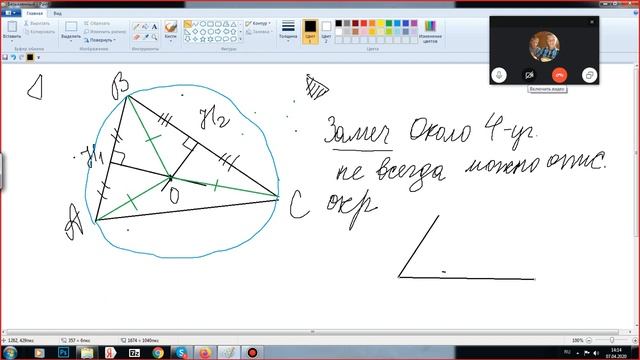Click the Paste clipboard icon
Viewport: 640px width, 360px height.
pos(12,27)
